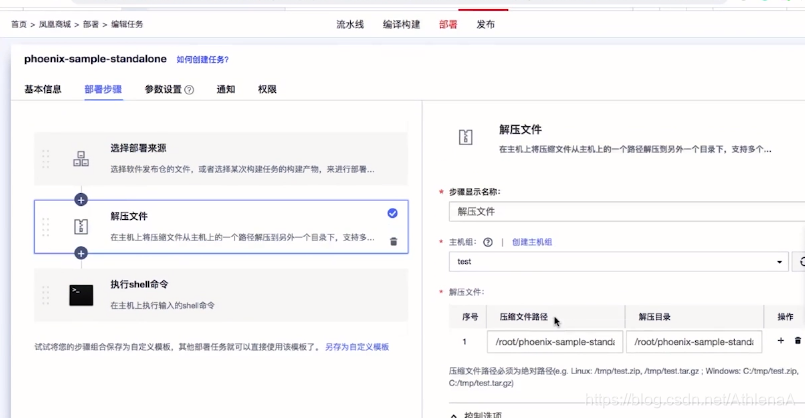Add a step below 解压文件 with plus
This screenshot has width=805, height=418.
pyautogui.click(x=81, y=253)
